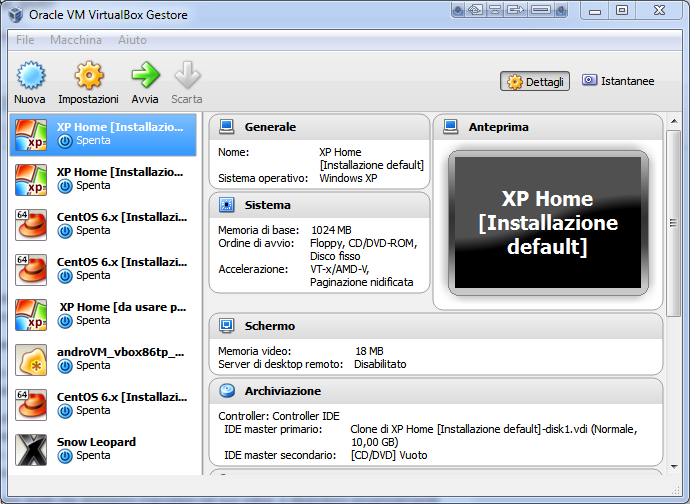Viewport: 690px width, 504px height.
Task: Click the window resize grip in the status bar corner
Action: [x=675, y=489]
